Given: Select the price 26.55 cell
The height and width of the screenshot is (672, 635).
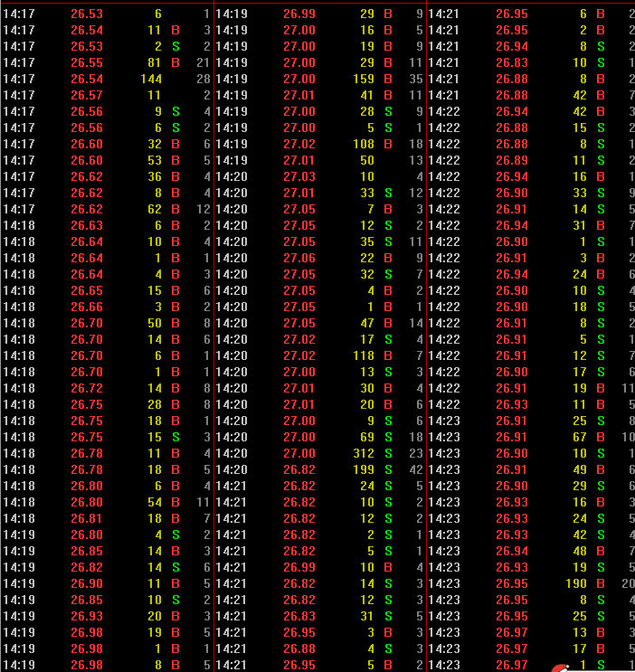Looking at the screenshot, I should click(87, 62).
